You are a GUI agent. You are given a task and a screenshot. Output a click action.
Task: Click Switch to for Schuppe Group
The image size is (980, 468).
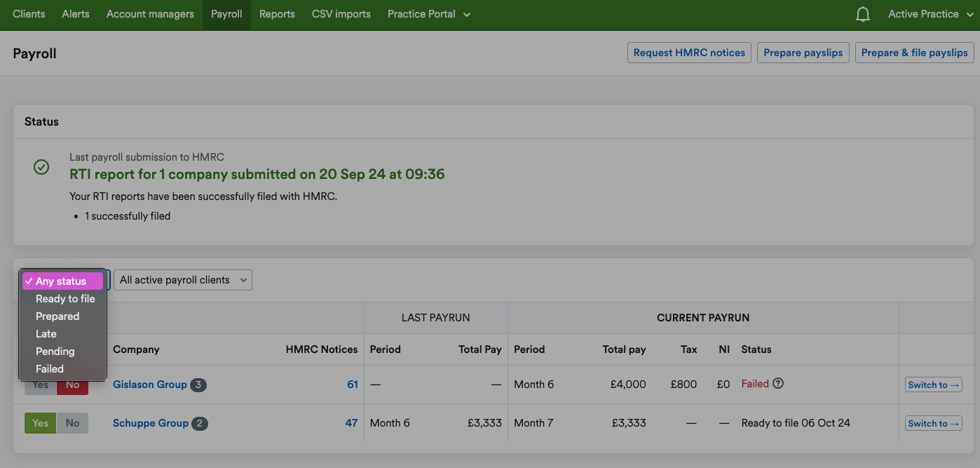[x=934, y=423]
